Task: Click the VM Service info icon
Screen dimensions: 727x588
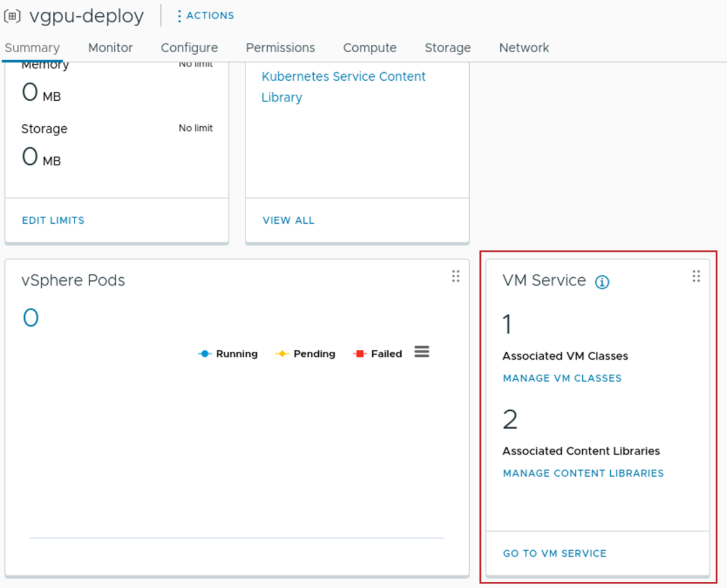Action: (601, 281)
